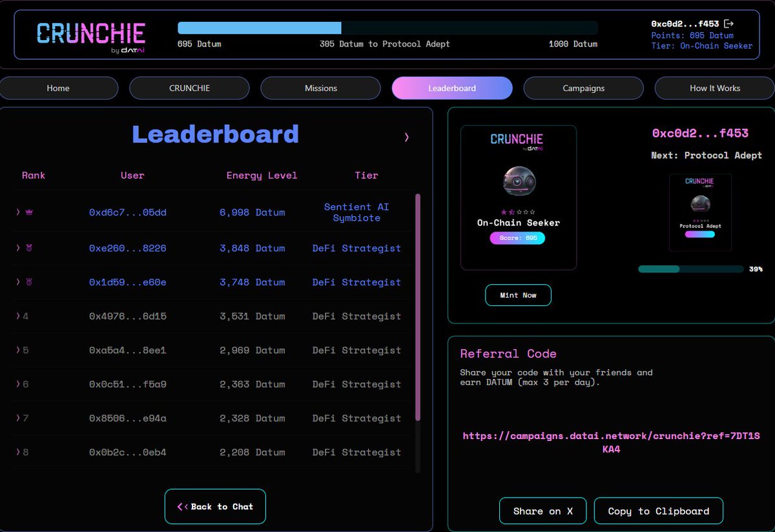Select the How It Works tab
Image resolution: width=775 pixels, height=532 pixels.
pyautogui.click(x=714, y=88)
